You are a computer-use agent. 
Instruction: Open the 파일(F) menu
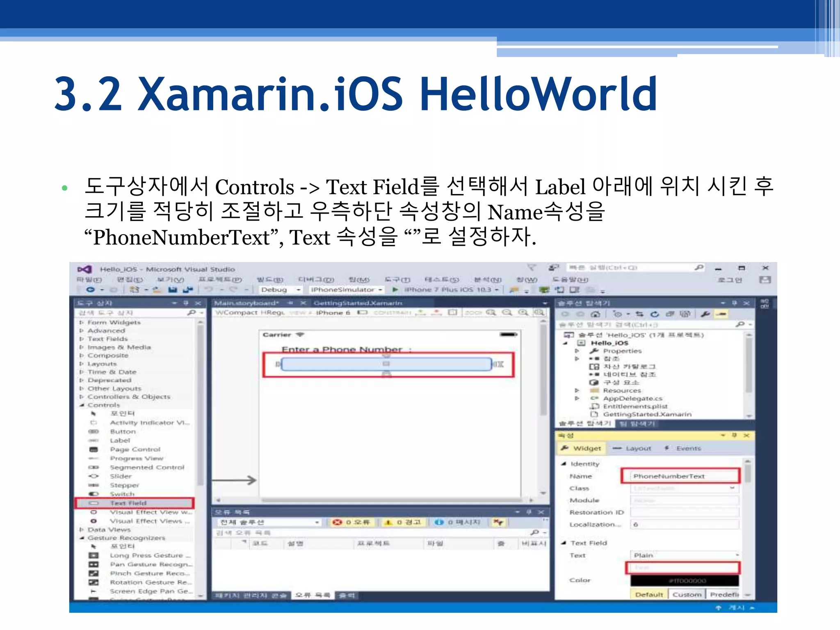pyautogui.click(x=89, y=280)
